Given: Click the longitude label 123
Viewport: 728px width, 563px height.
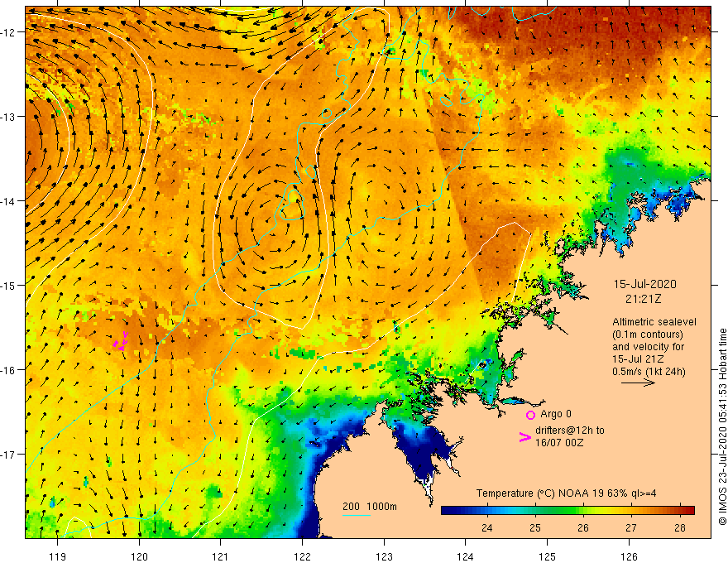Looking at the screenshot, I should click(x=384, y=556).
